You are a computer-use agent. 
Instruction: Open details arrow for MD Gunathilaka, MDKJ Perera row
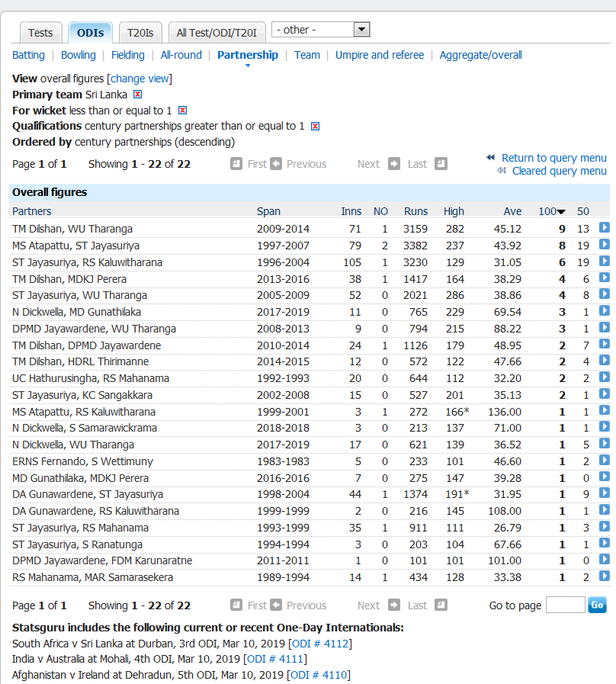coord(605,477)
